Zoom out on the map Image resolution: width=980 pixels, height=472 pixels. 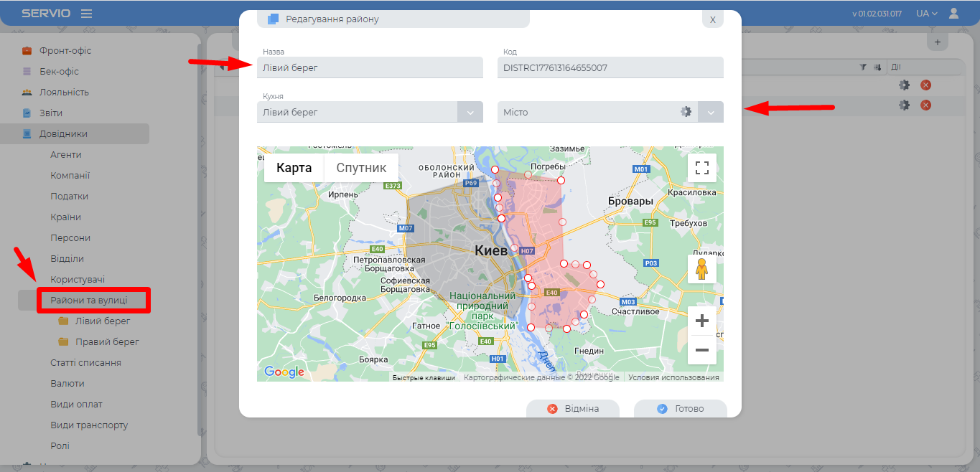[701, 350]
